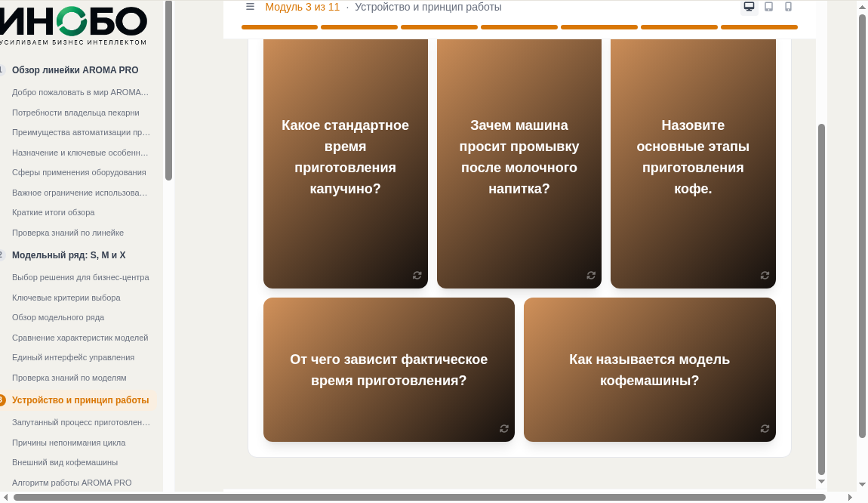868x503 pixels.
Task: Open lesson 'Единый интерфейс управления'
Action: (x=73, y=357)
